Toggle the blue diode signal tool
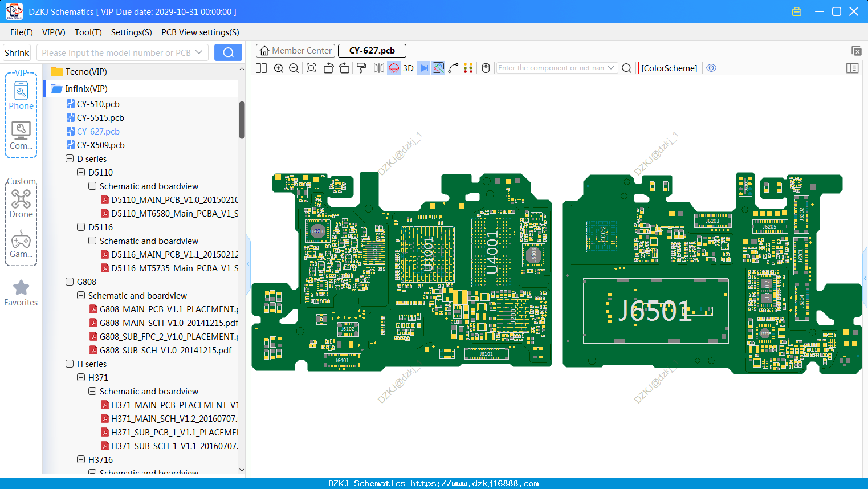This screenshot has width=868, height=489. pos(423,68)
